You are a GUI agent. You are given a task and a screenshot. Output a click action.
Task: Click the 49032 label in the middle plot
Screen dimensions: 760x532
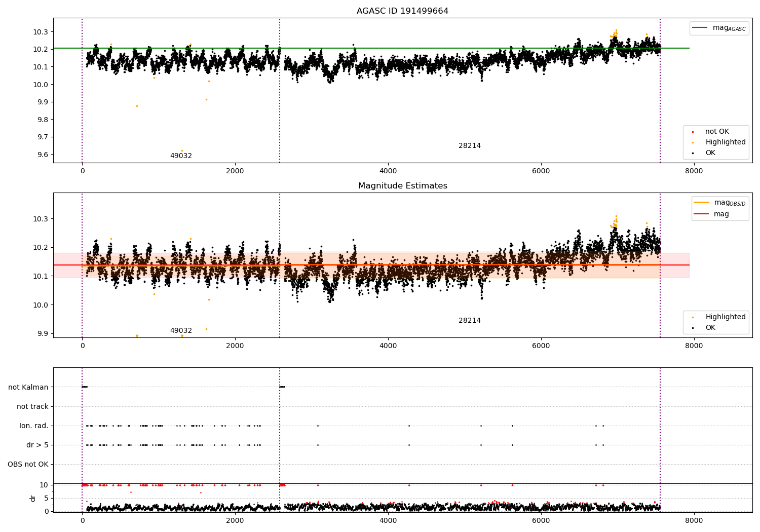(181, 331)
